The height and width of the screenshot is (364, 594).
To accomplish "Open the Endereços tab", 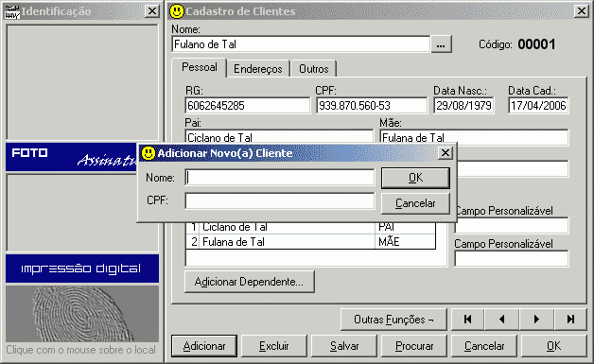I will coord(258,69).
